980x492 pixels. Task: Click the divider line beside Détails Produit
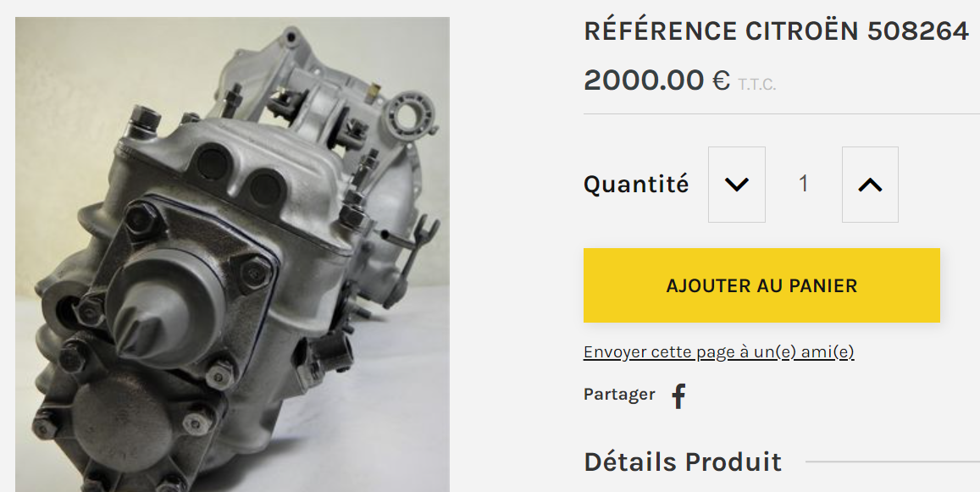pyautogui.click(x=893, y=462)
